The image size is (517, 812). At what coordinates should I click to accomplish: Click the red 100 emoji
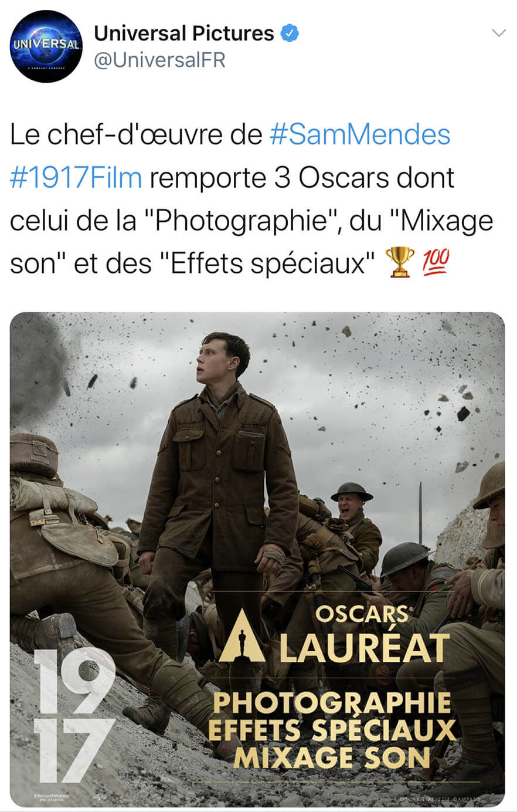point(436,262)
